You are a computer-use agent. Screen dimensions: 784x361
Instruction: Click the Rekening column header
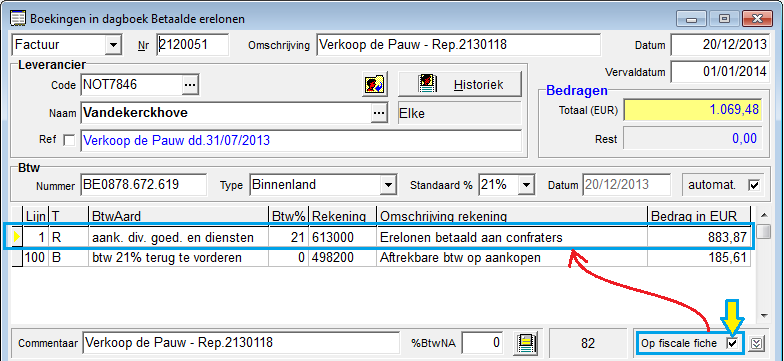click(x=342, y=216)
